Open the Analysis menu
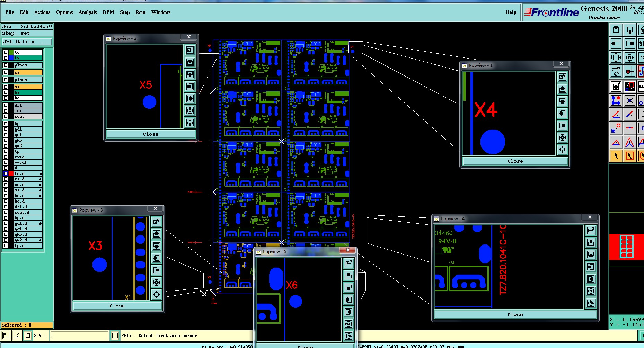The image size is (644, 348). [88, 12]
